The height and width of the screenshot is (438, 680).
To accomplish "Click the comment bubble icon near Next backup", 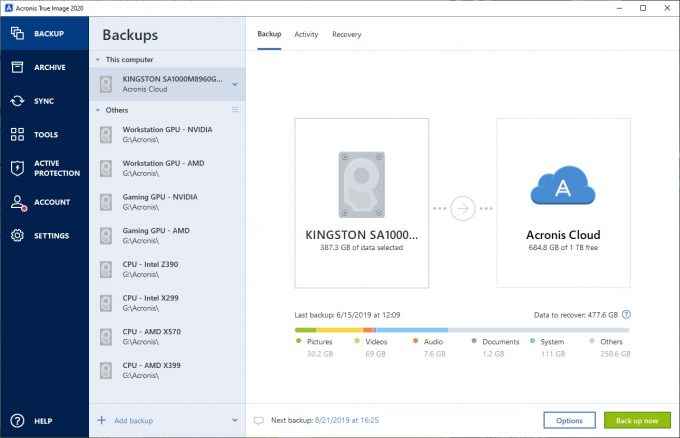I will [258, 421].
